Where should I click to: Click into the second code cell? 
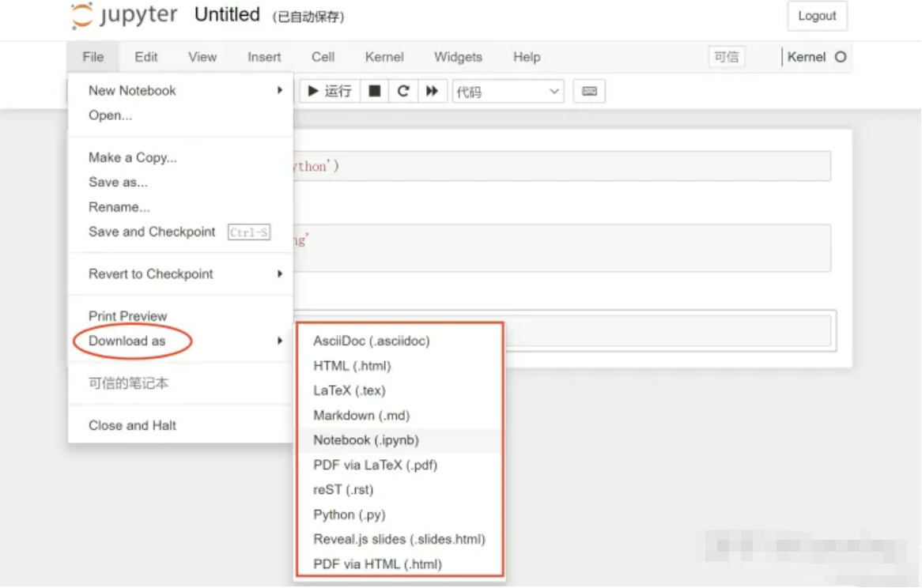[x=561, y=247]
